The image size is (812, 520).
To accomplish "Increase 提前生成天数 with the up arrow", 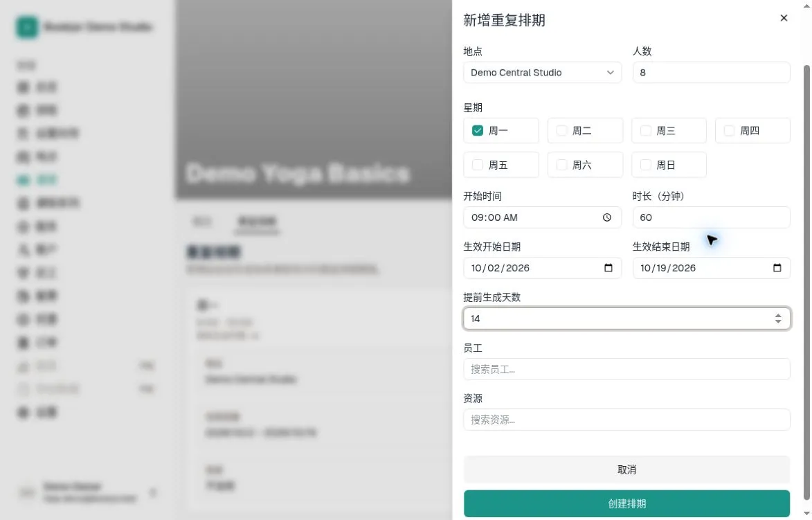I will click(778, 315).
